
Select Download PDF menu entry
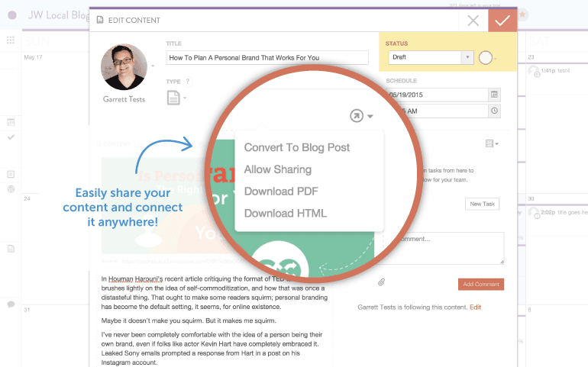281,192
